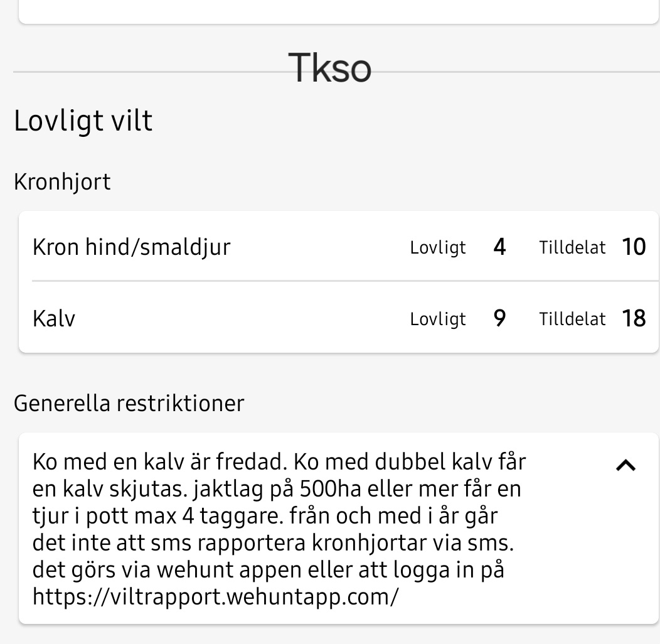Click Lovligt value 4 for Kron hind
660x644 pixels.
click(x=499, y=247)
